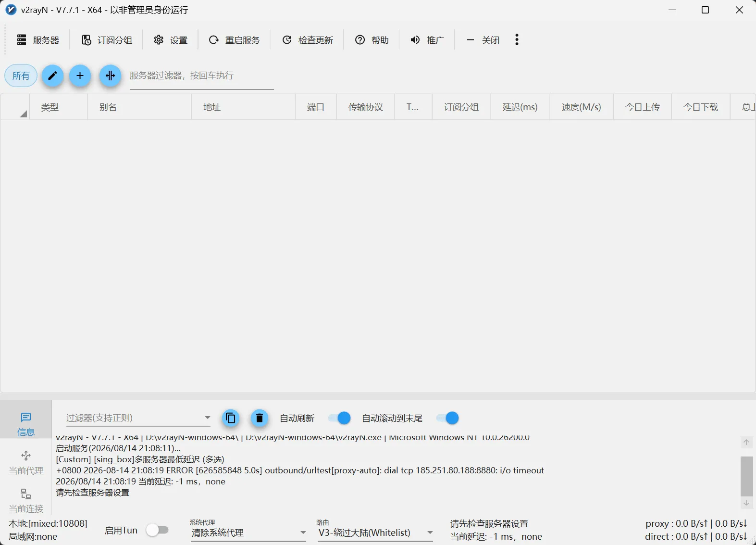Image resolution: width=756 pixels, height=545 pixels.
Task: Click the trash clear log icon
Action: coord(260,418)
